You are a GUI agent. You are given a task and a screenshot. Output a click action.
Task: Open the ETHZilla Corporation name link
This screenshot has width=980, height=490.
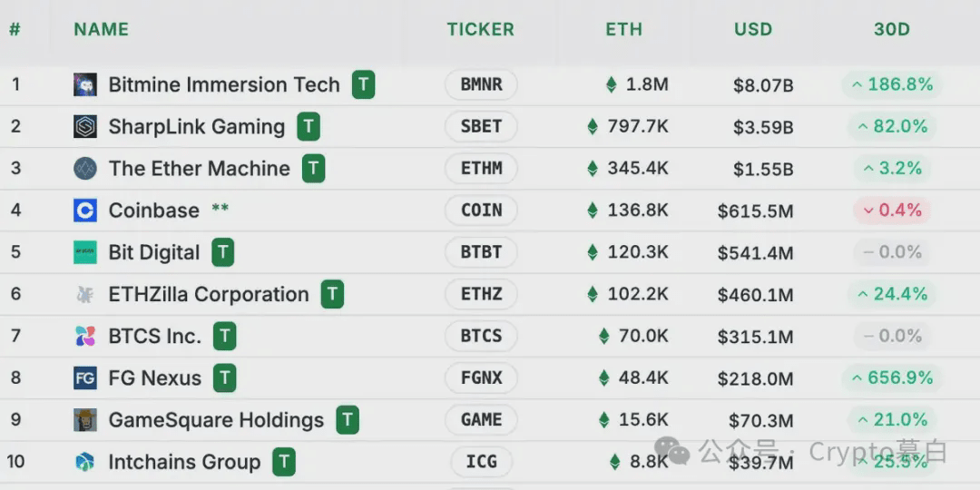click(209, 294)
